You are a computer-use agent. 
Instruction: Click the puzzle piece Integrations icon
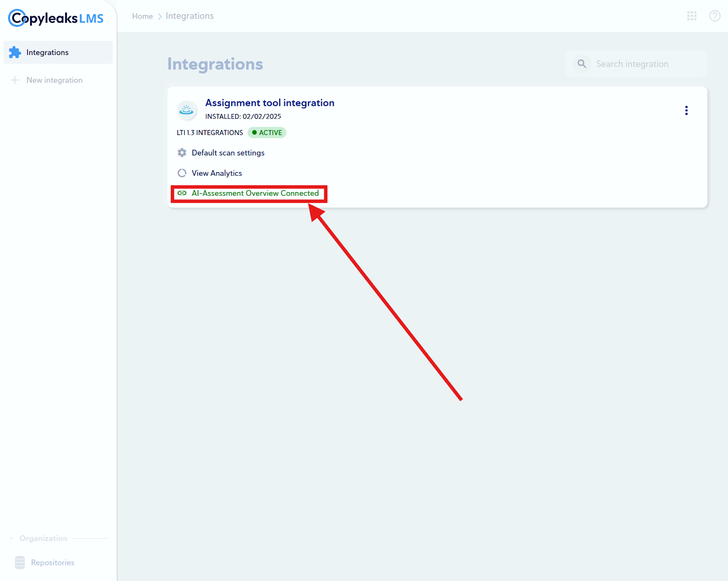15,52
